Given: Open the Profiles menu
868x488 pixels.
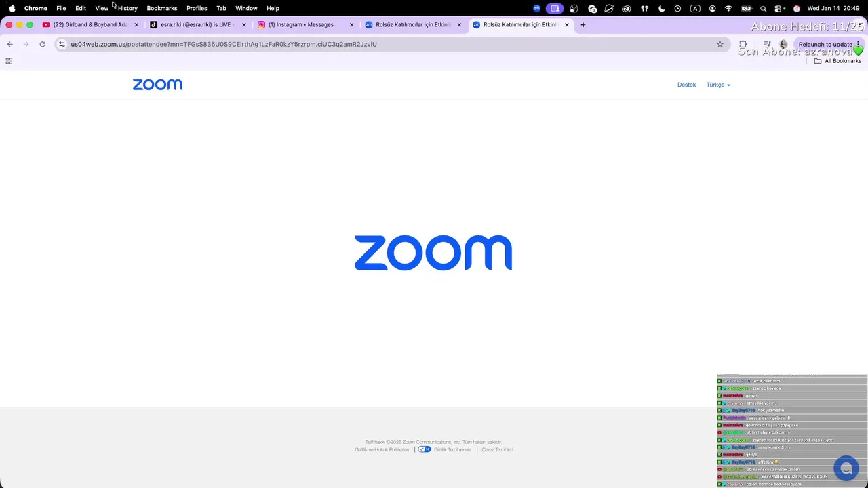Looking at the screenshot, I should tap(197, 8).
